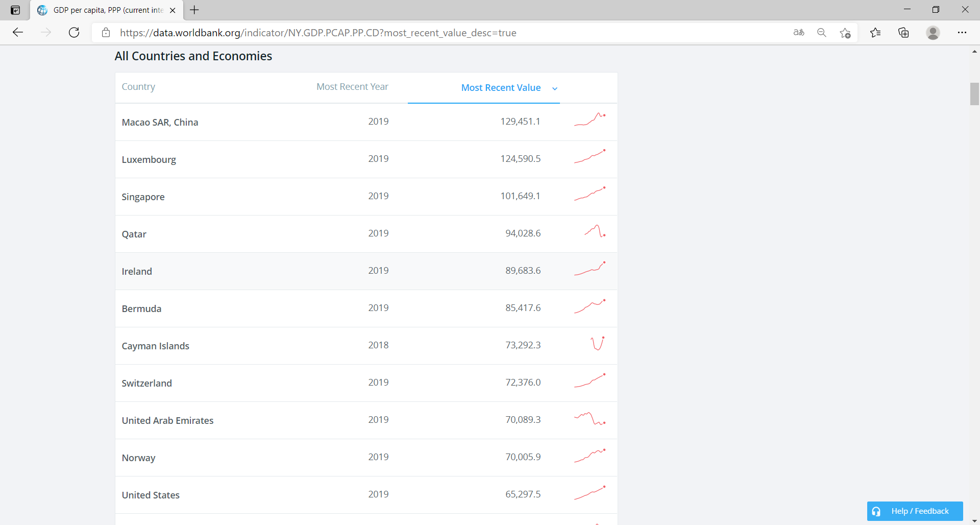Click the user profile avatar icon

tap(933, 33)
